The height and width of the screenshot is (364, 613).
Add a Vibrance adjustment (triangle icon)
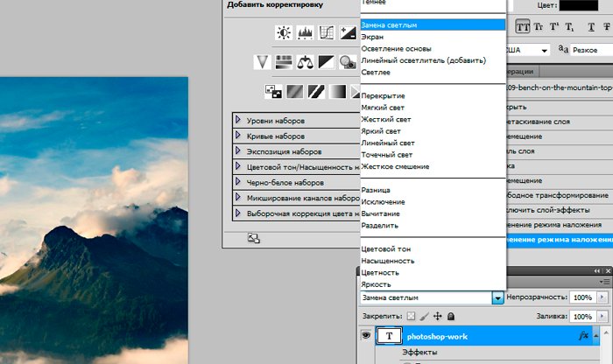(x=262, y=61)
